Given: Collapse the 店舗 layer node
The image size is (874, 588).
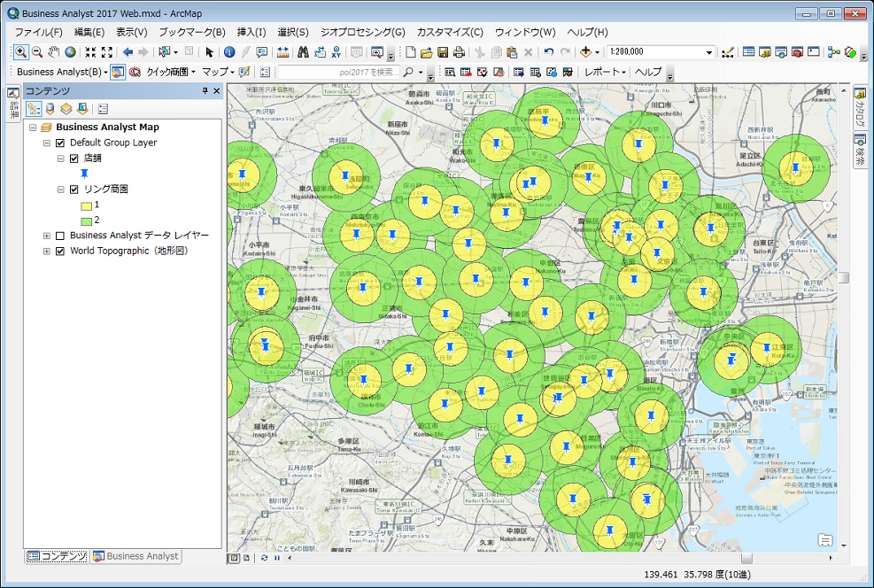Looking at the screenshot, I should (61, 159).
